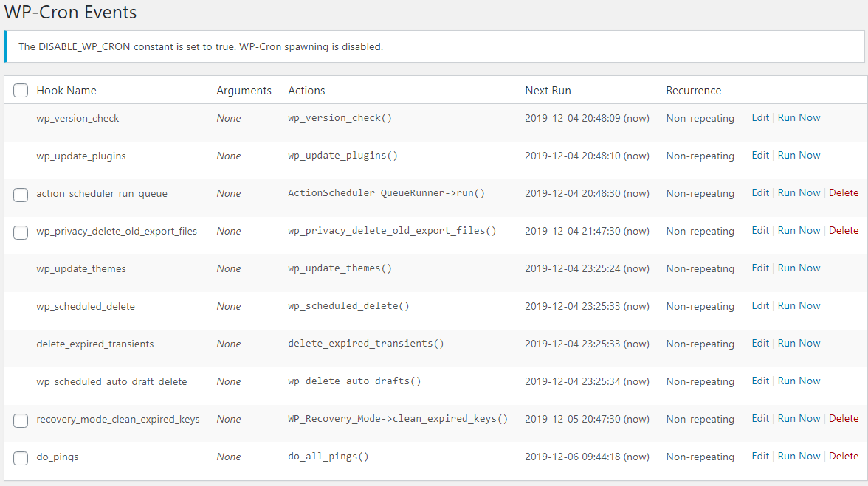Click the Hook Name column header

[x=66, y=91]
